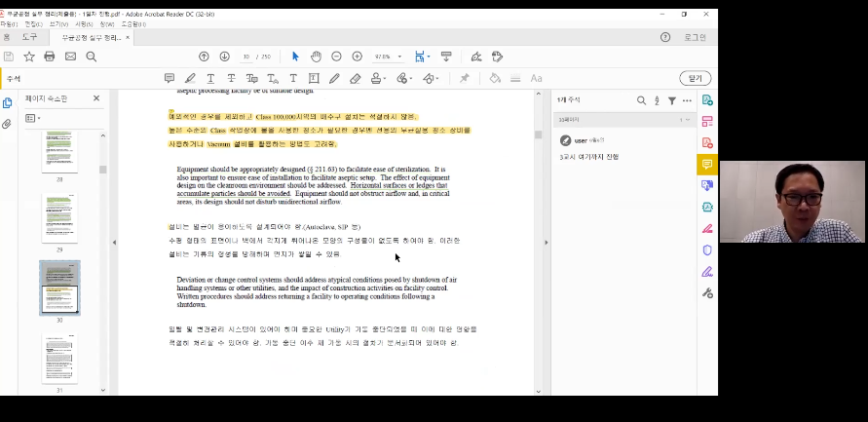Select the pencil drawing tool
This screenshot has width=868, height=422.
[x=334, y=79]
